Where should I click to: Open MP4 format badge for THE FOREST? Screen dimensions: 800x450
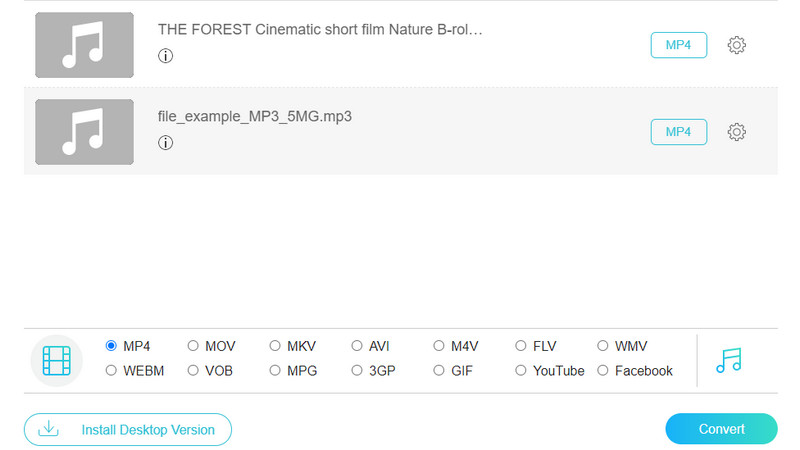click(679, 45)
